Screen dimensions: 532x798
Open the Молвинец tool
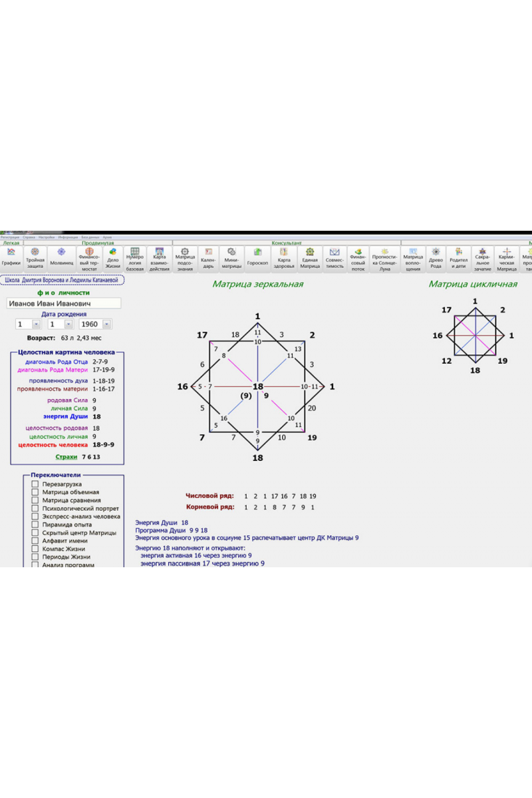pyautogui.click(x=61, y=257)
